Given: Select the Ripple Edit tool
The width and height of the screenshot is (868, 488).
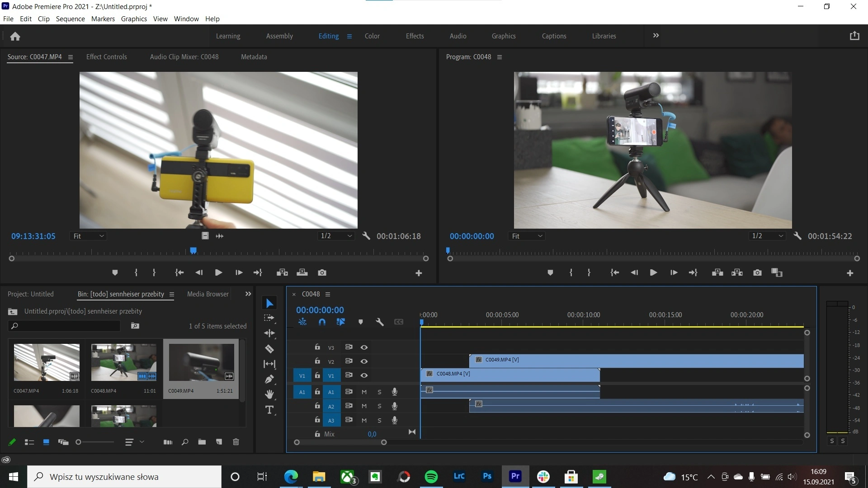Looking at the screenshot, I should (269, 333).
